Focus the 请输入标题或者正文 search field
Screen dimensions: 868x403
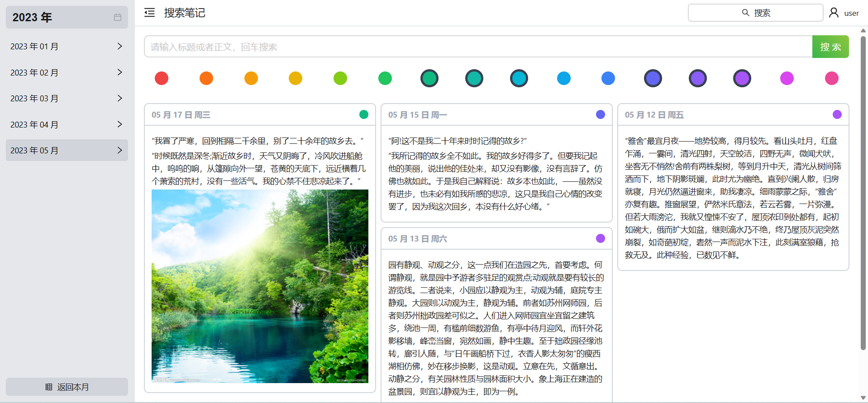tap(478, 47)
